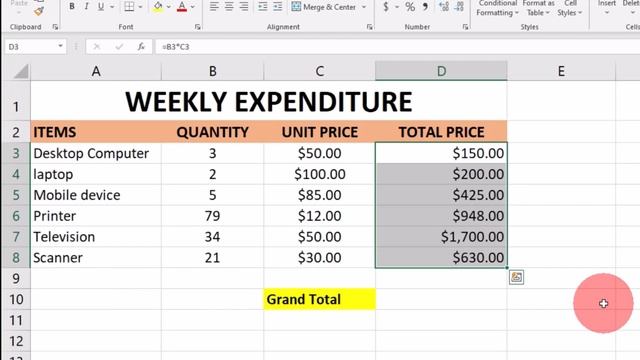Toggle Underline formatting
This screenshot has height=360, width=640.
pos(100,7)
